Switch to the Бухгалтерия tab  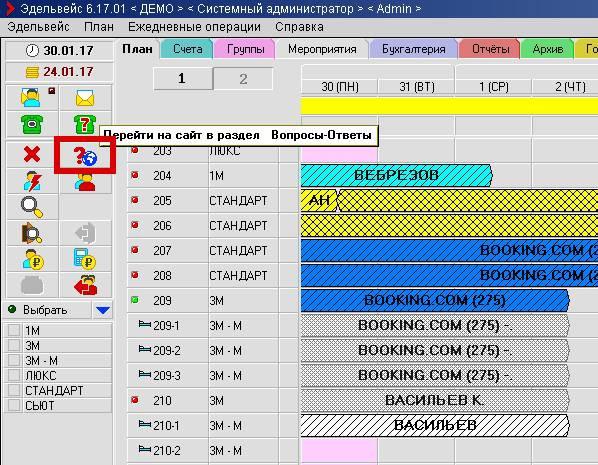413,49
